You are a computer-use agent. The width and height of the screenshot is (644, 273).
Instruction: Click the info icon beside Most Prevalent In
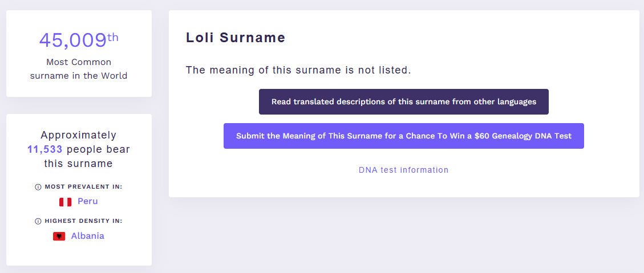(38, 187)
